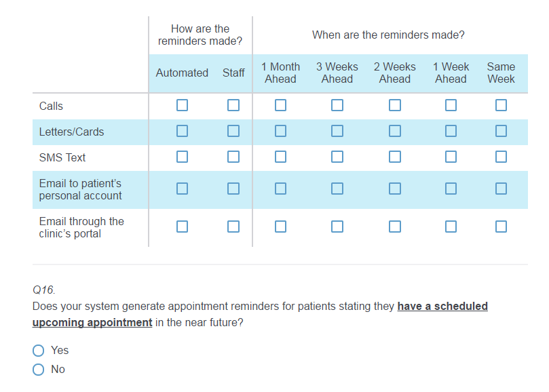The height and width of the screenshot is (392, 549).
Task: Tick 2 Weeks Ahead for clinic's portal email
Action: coord(395,227)
